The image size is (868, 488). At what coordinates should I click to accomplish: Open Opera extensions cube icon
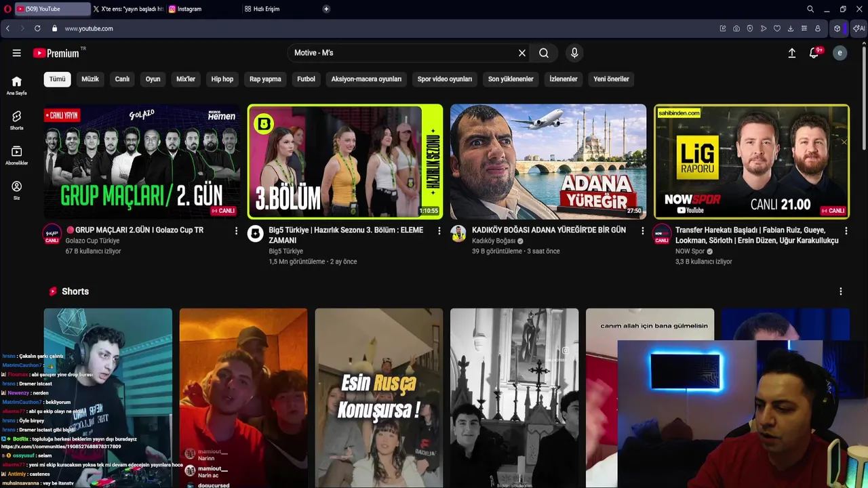pos(837,28)
